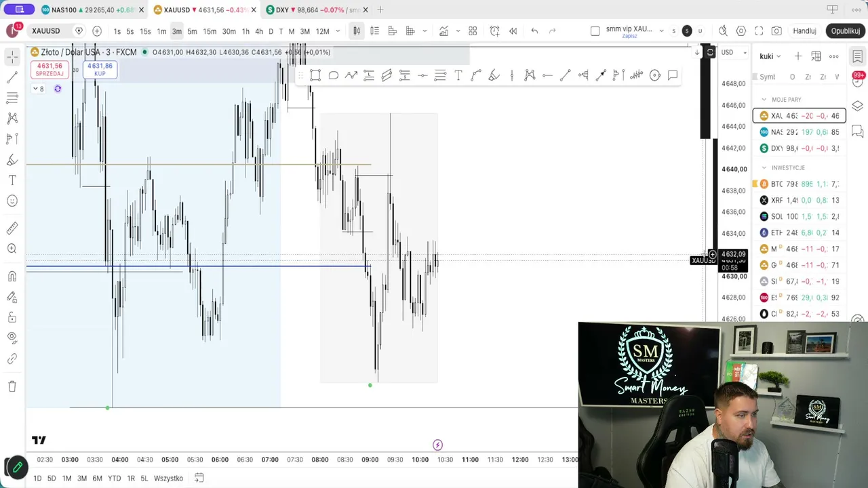Switch to the 4h timeframe
Viewport: 868px width, 488px height.
[x=259, y=31]
